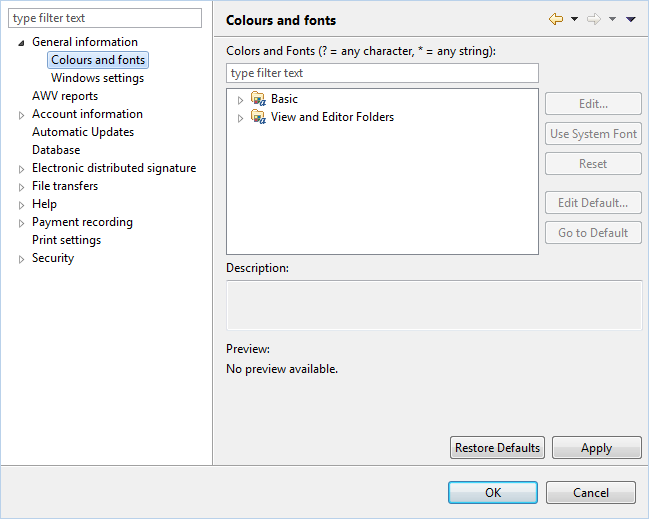Open the forward history dropdown arrow
The image size is (649, 519).
click(x=613, y=19)
